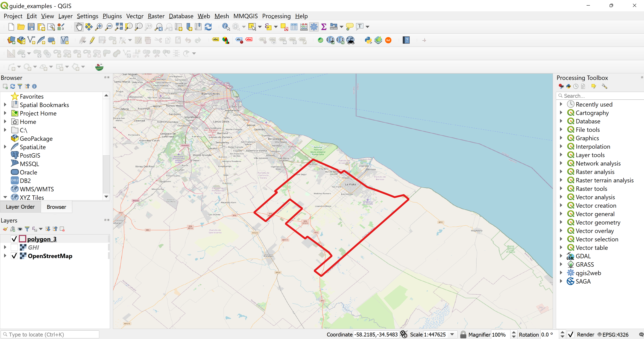Viewport: 644px width, 339px height.
Task: Open the Raster menu
Action: point(156,16)
